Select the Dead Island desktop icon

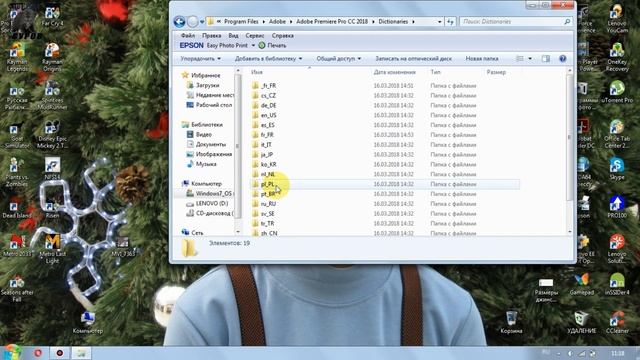coord(17,209)
